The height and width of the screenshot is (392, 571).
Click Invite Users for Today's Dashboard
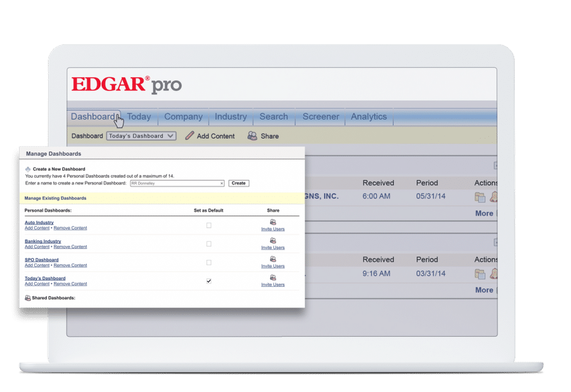(273, 285)
